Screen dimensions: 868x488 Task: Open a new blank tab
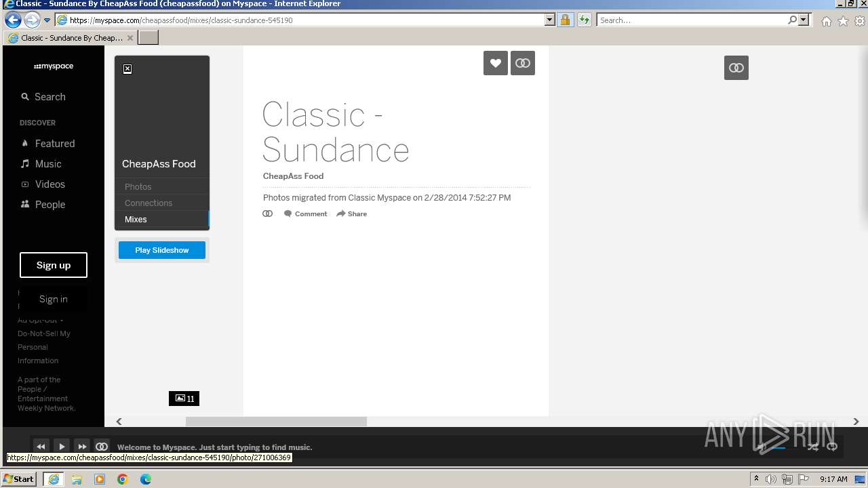149,38
